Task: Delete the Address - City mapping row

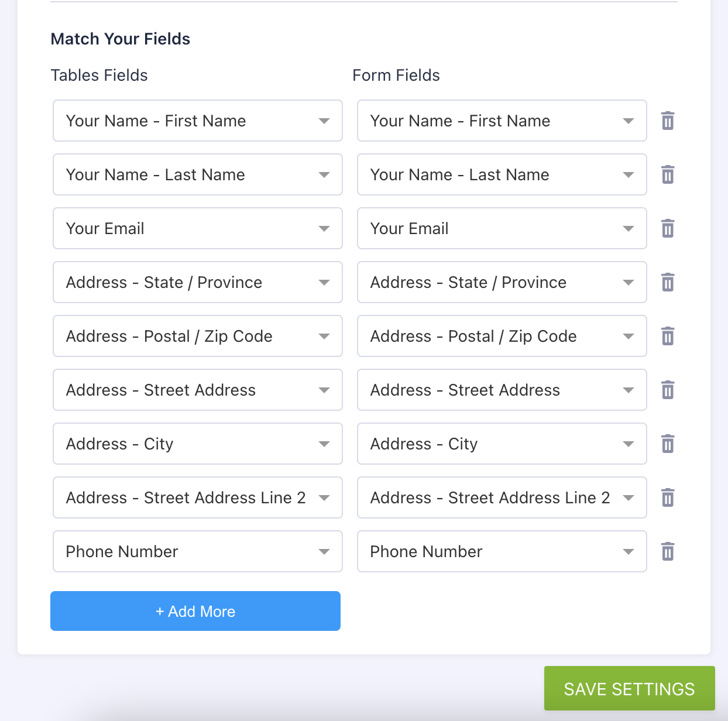Action: pyautogui.click(x=668, y=444)
